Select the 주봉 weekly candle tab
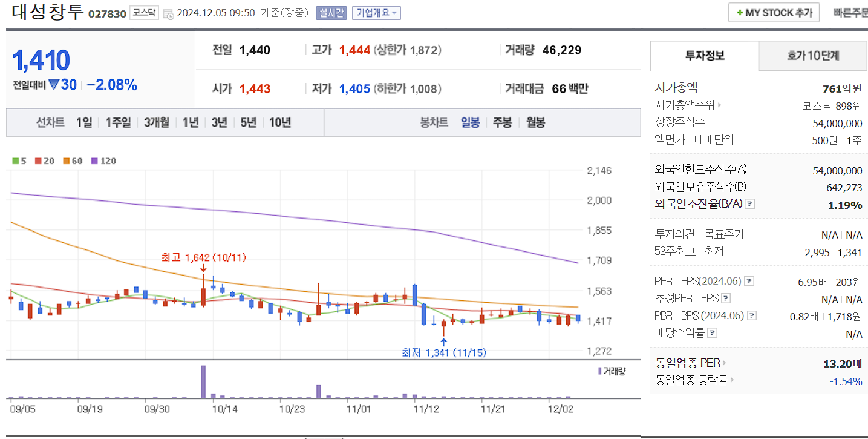This screenshot has height=439, width=868. click(502, 122)
